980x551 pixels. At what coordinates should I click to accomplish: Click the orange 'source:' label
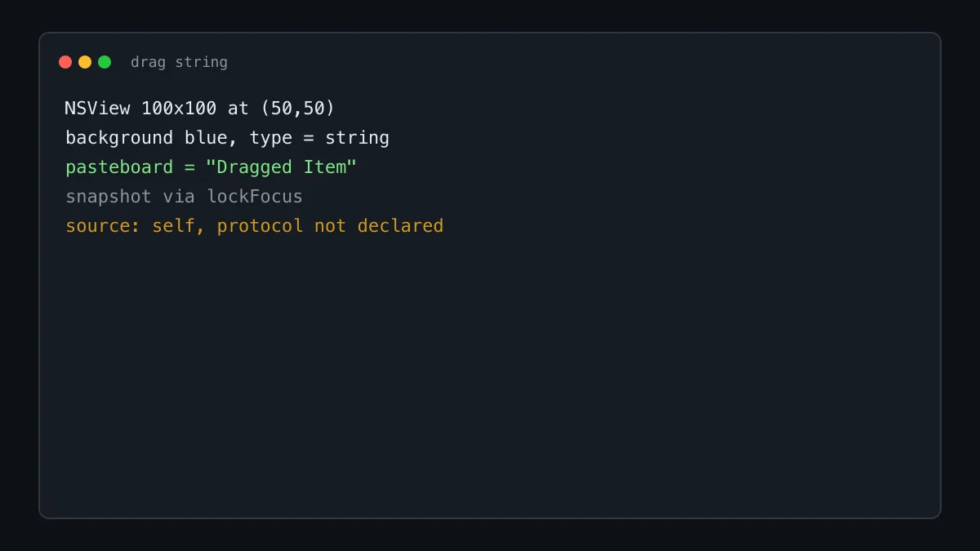pyautogui.click(x=103, y=225)
